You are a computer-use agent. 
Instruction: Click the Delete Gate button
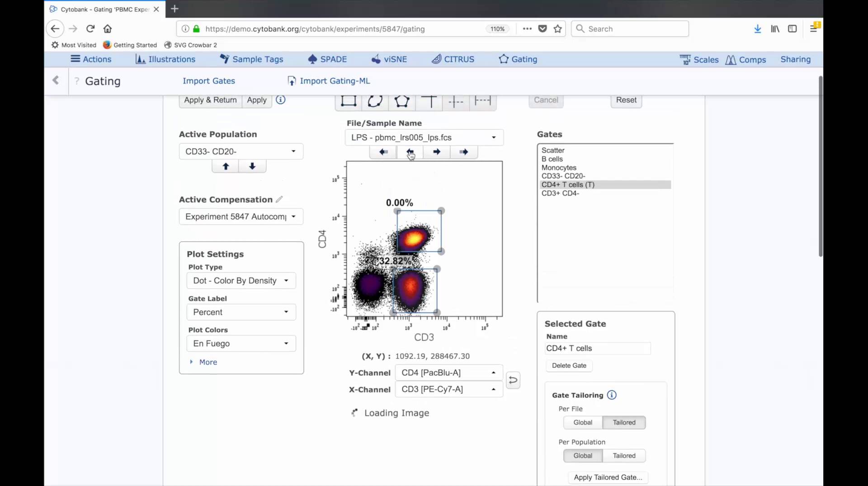(x=569, y=366)
